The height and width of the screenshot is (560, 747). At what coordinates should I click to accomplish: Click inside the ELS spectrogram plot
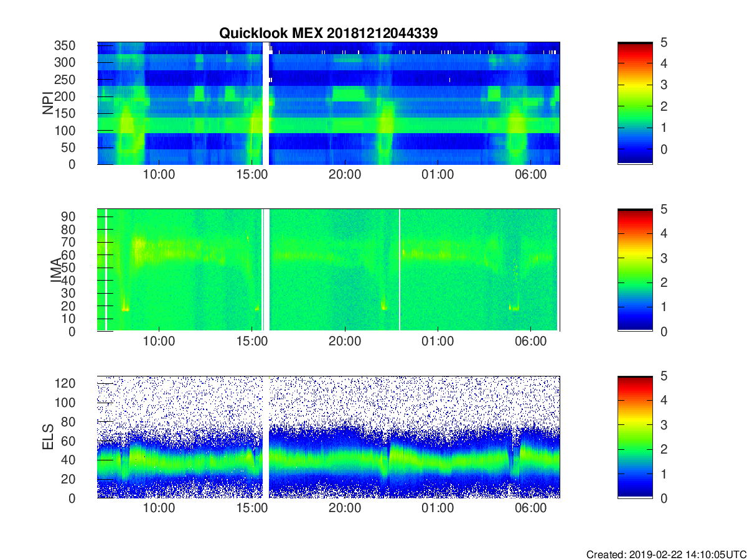click(329, 437)
